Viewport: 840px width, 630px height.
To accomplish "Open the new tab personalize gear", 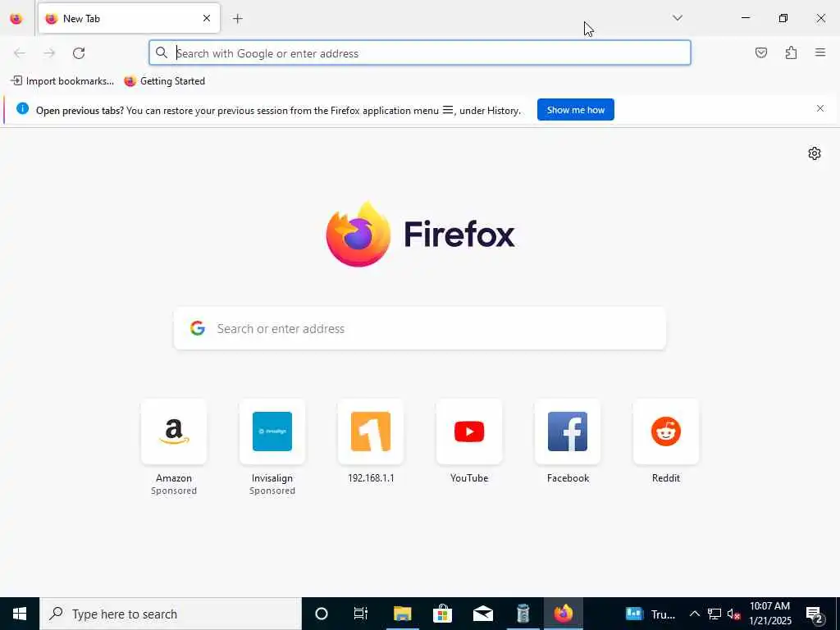I will pos(815,153).
